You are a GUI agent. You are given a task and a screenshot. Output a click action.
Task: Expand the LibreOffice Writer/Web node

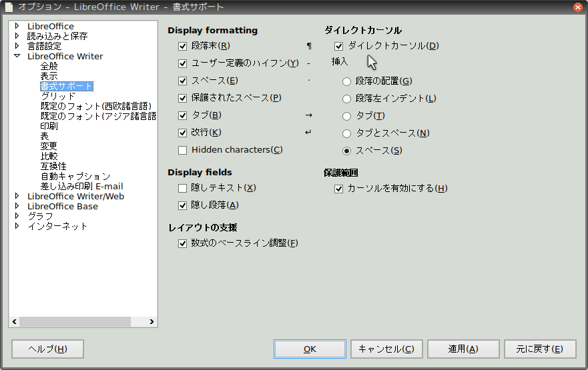[x=17, y=196]
